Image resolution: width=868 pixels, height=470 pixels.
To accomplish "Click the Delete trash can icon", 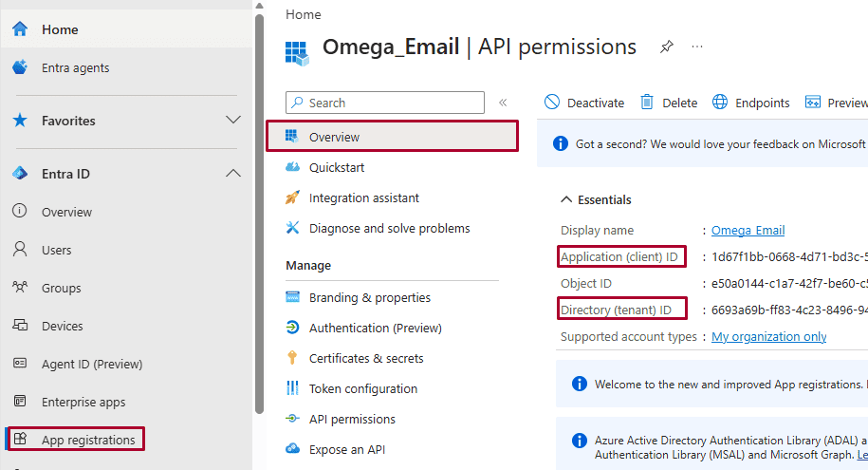I will pos(647,102).
